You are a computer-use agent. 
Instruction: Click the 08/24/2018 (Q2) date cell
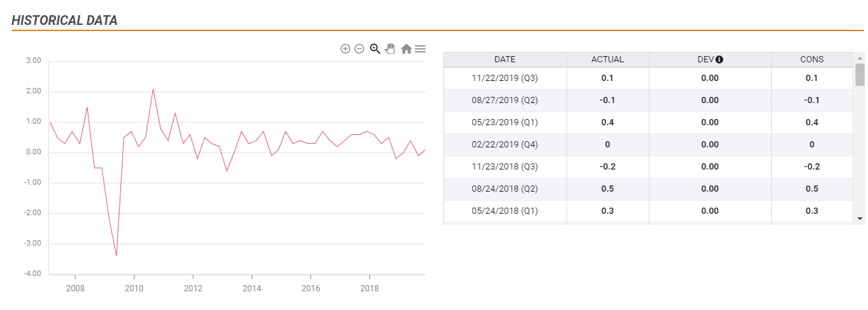504,189
